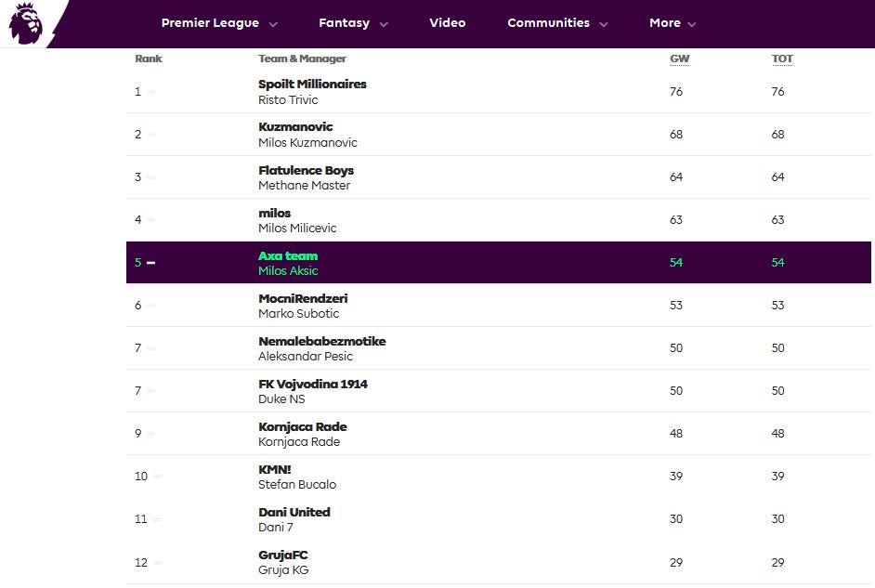
Task: Open the Fantasy menu item
Action: 344,23
